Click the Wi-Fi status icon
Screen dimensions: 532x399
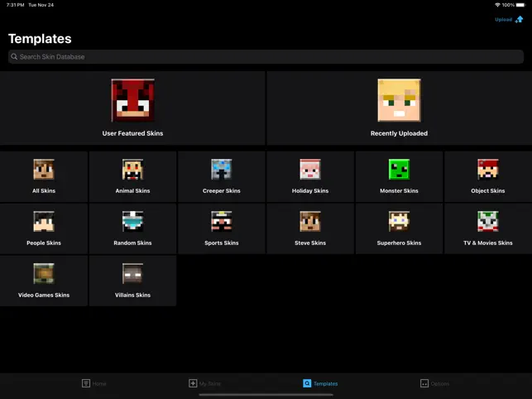497,5
